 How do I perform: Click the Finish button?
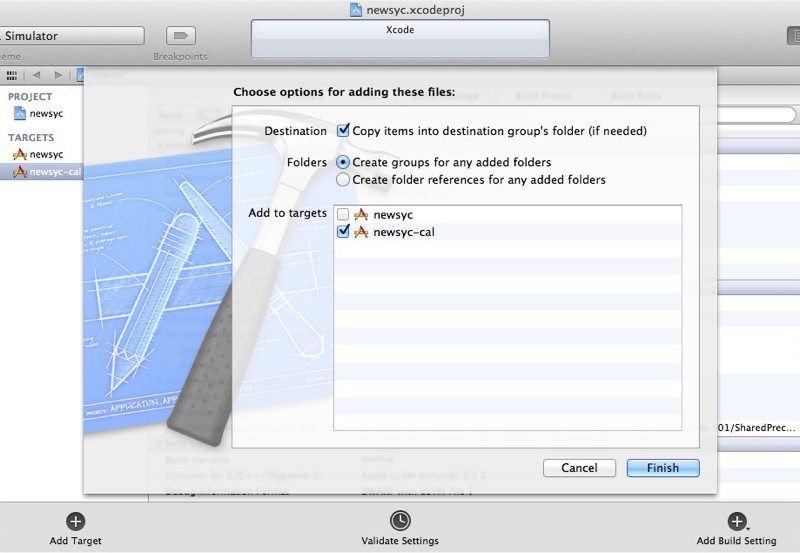662,468
